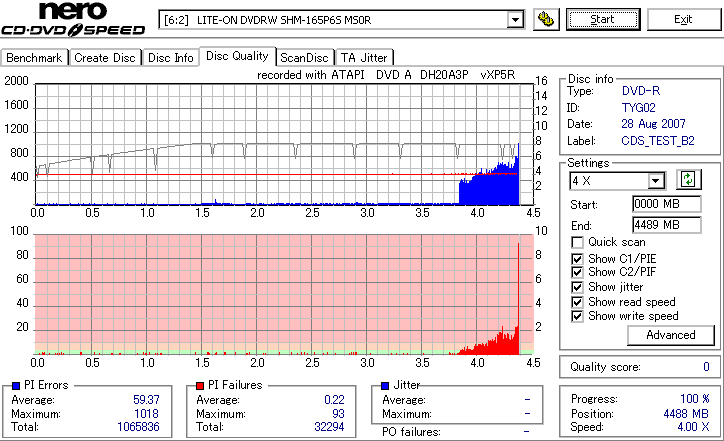Screen dimensions: 724x441
Task: Click PI Failures total 32294
Action: (x=329, y=427)
